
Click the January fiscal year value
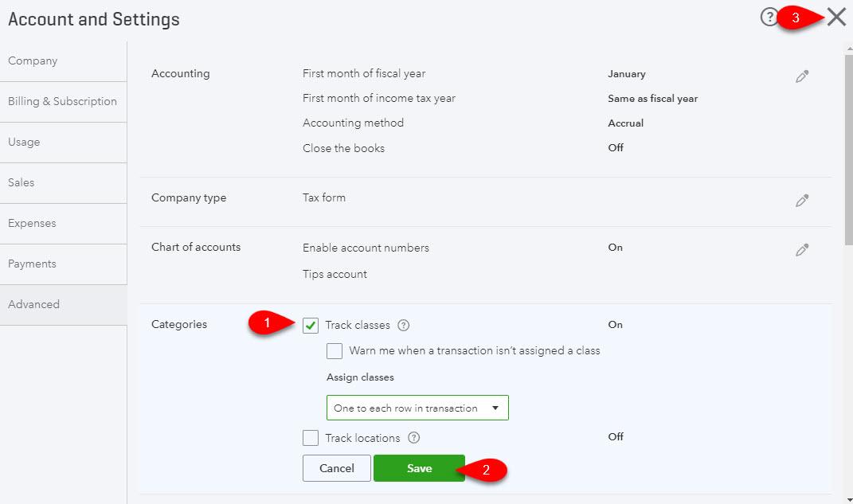(x=627, y=74)
